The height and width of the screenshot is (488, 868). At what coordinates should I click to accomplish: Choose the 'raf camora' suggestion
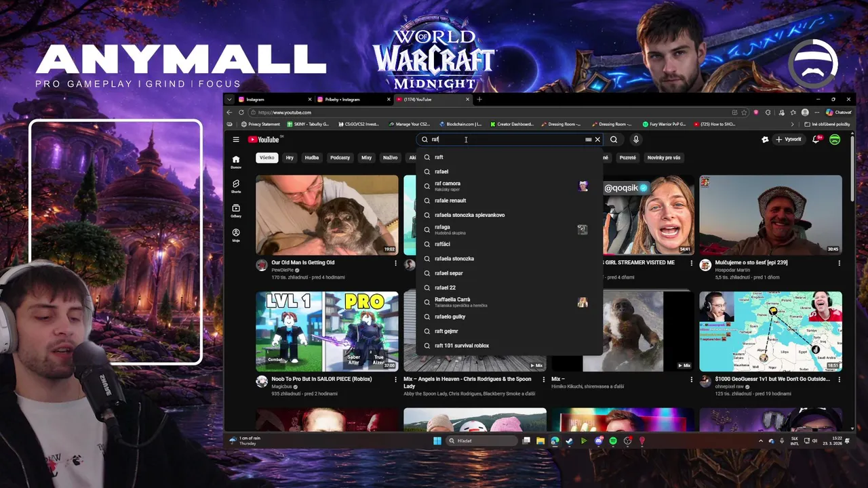click(x=510, y=186)
